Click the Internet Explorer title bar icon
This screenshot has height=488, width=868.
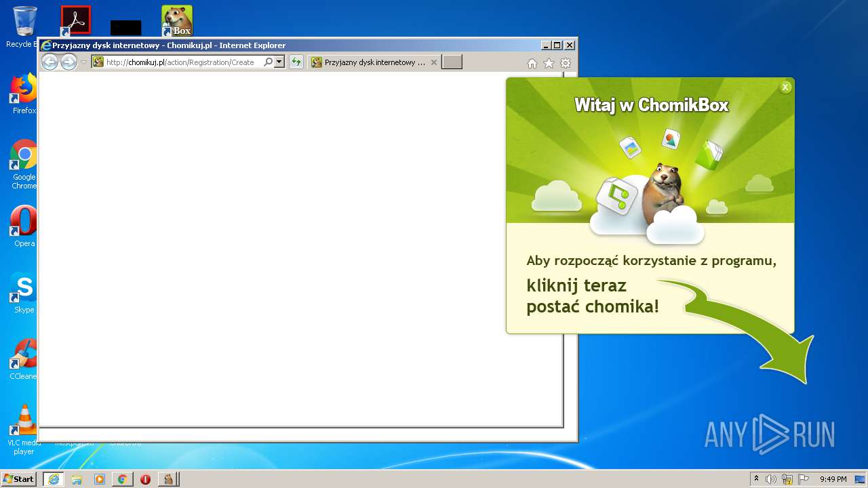[x=46, y=45]
